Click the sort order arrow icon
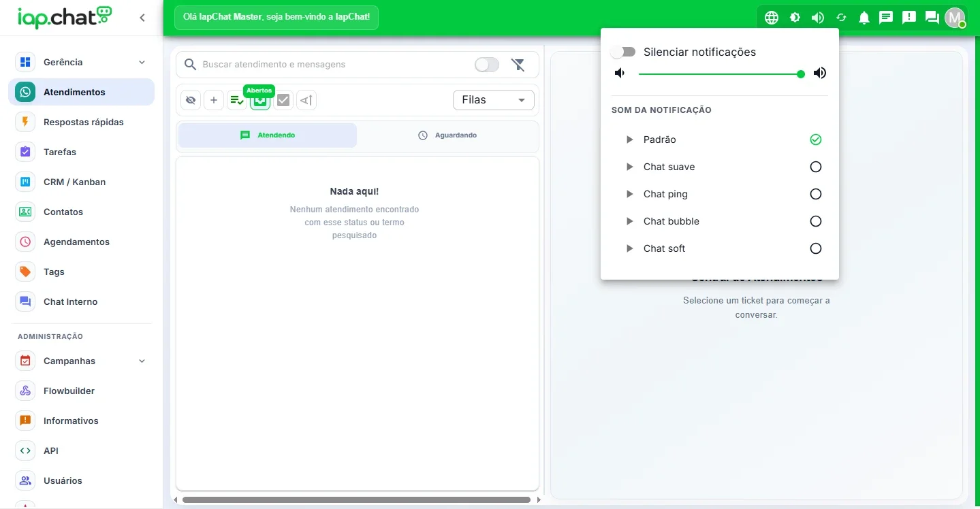 (x=306, y=100)
